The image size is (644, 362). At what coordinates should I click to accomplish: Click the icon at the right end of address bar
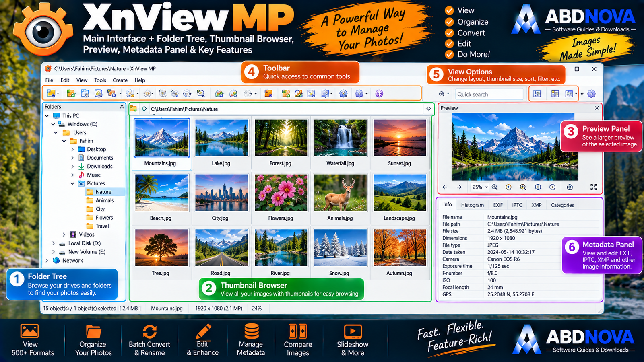429,109
